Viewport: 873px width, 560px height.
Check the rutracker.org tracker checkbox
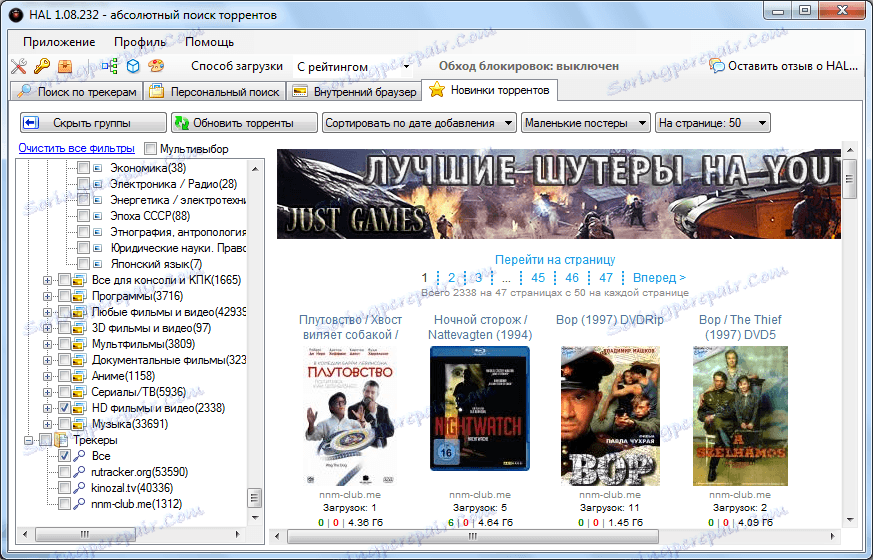[65, 472]
